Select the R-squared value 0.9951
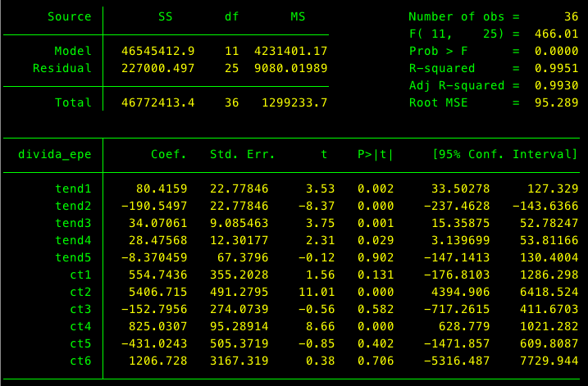The height and width of the screenshot is (386, 588). pos(558,68)
